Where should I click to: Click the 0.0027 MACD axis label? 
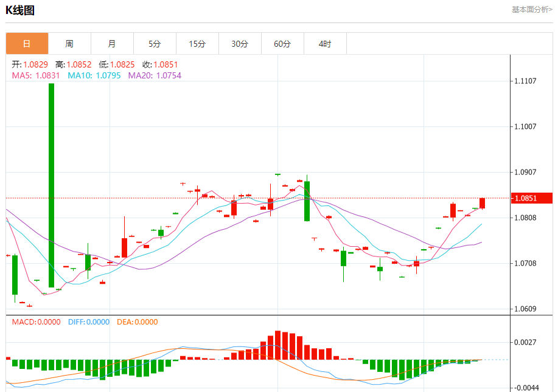click(525, 342)
